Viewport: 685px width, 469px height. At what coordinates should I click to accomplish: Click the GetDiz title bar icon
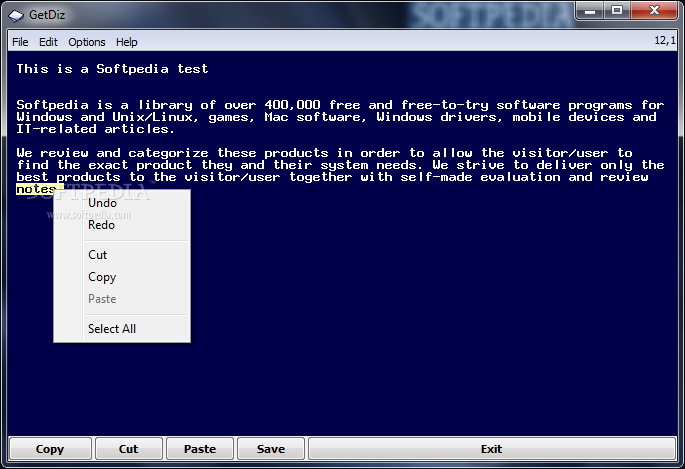16,16
